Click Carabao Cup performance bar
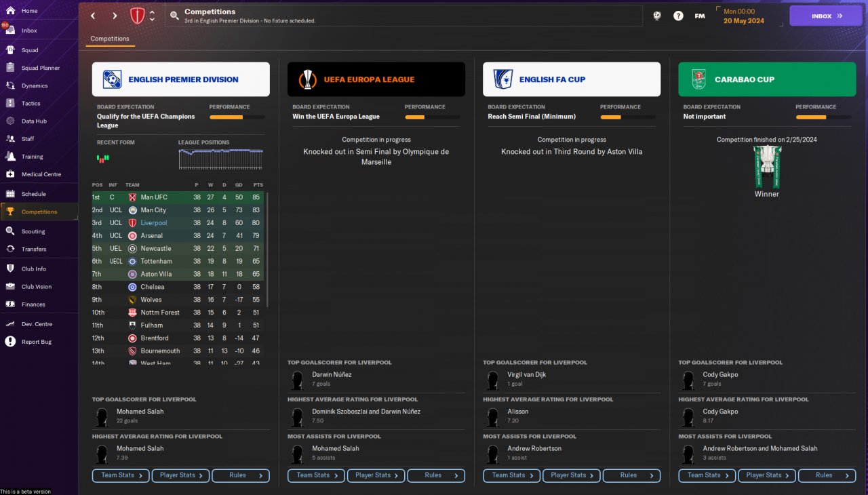The width and height of the screenshot is (868, 495). (823, 117)
